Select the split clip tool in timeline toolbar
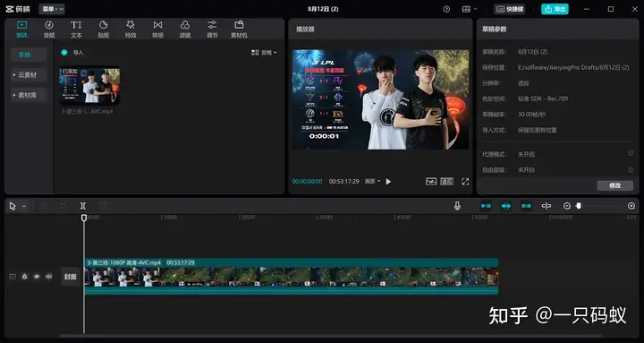The height and width of the screenshot is (343, 644). (x=83, y=206)
